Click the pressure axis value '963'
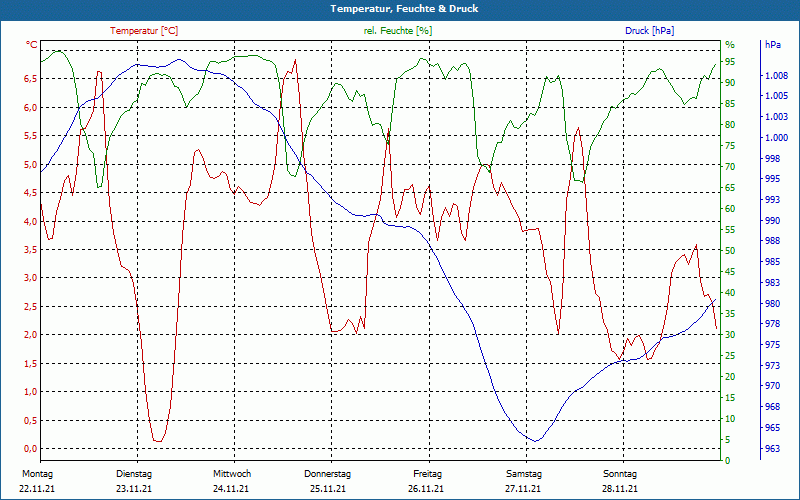Image resolution: width=800 pixels, height=500 pixels. click(772, 448)
